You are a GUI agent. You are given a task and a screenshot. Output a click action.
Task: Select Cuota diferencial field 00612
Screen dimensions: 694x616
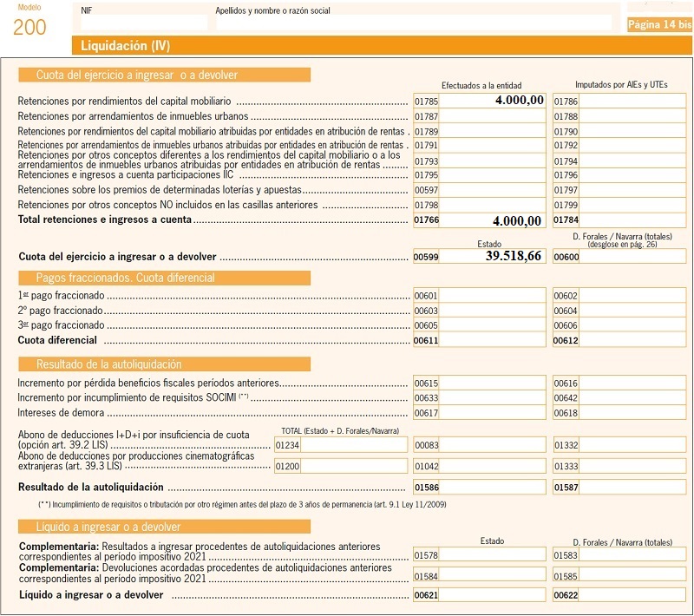(x=632, y=340)
